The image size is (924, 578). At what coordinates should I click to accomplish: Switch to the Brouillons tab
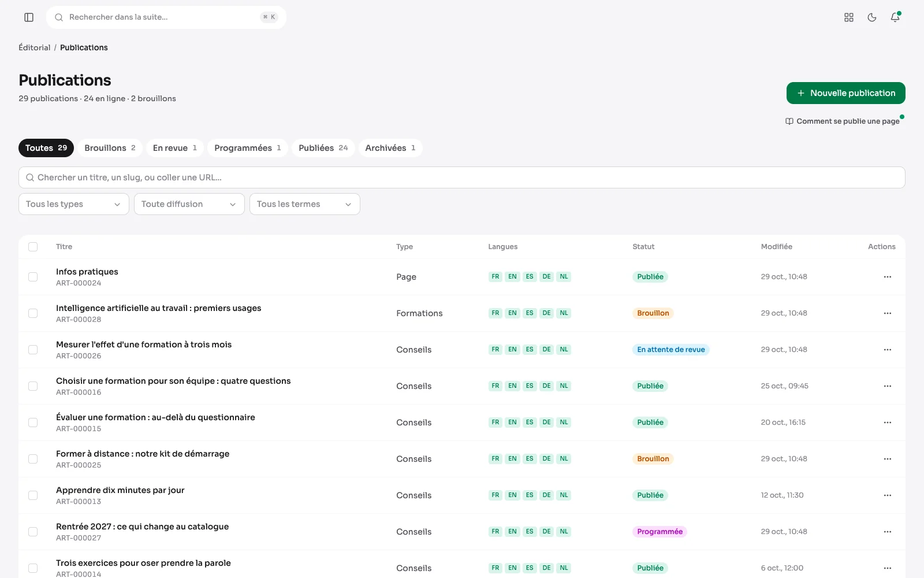click(110, 148)
